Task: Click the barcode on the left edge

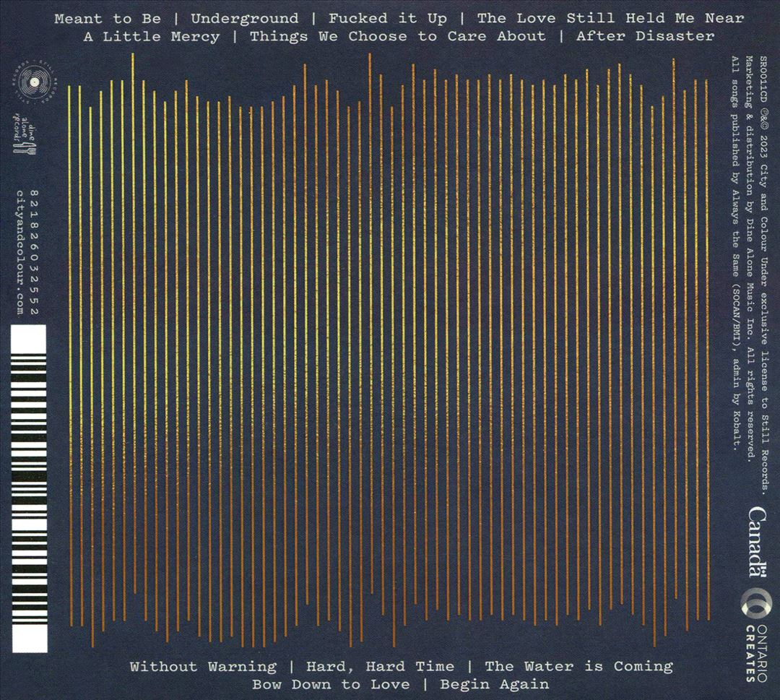Action: tap(30, 488)
